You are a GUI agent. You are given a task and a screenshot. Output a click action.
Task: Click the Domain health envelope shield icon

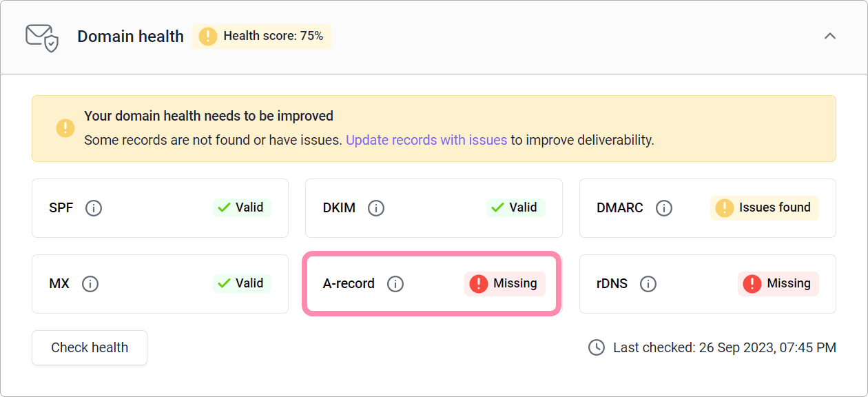pos(42,37)
